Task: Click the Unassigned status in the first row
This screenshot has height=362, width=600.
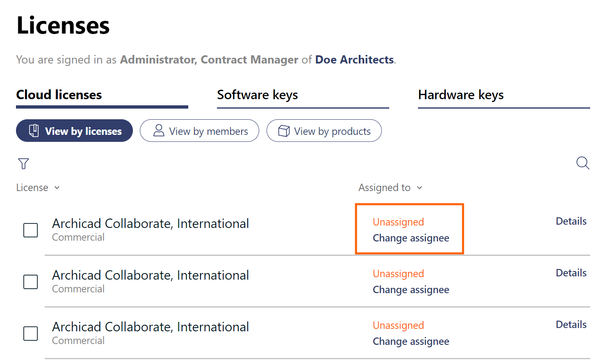Action: coord(398,222)
